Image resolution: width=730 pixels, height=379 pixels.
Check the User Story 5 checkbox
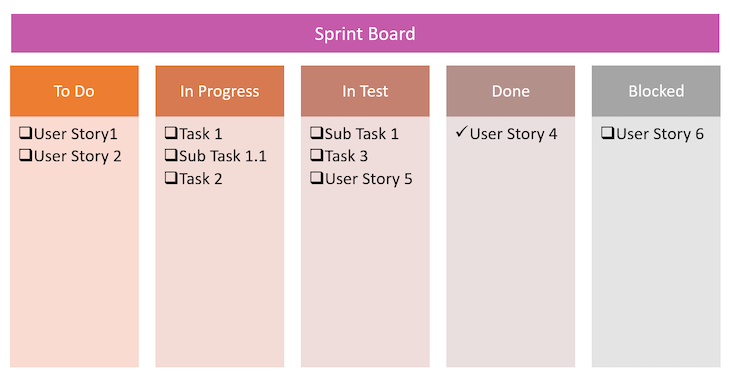(317, 177)
